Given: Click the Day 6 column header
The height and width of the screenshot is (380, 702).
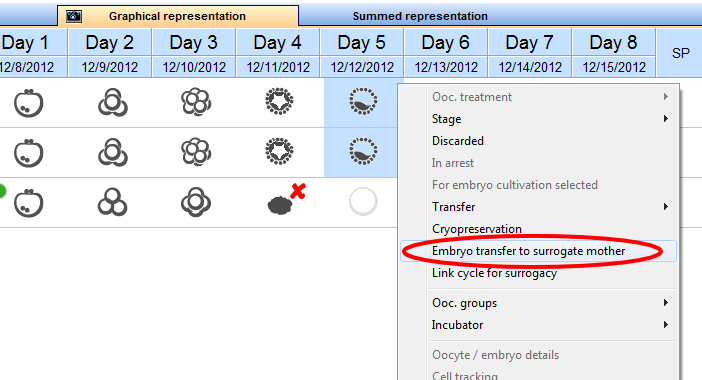Looking at the screenshot, I should point(446,43).
